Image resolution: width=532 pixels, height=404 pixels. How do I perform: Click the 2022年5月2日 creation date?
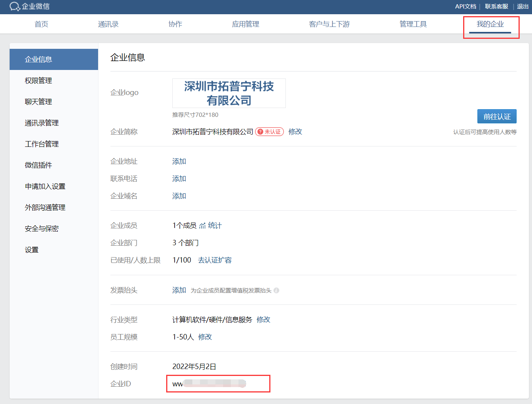pos(194,367)
